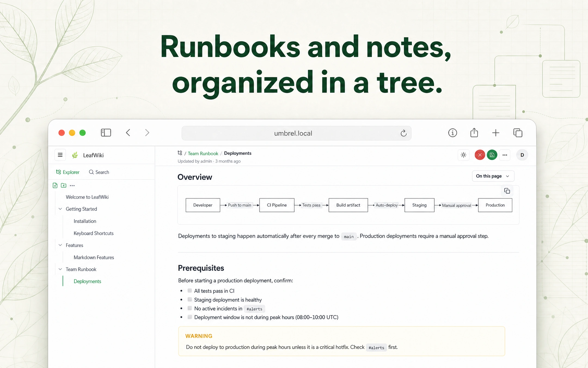Viewport: 588px width, 368px height.
Task: Click the 'Manual approval' edge label
Action: pyautogui.click(x=456, y=205)
